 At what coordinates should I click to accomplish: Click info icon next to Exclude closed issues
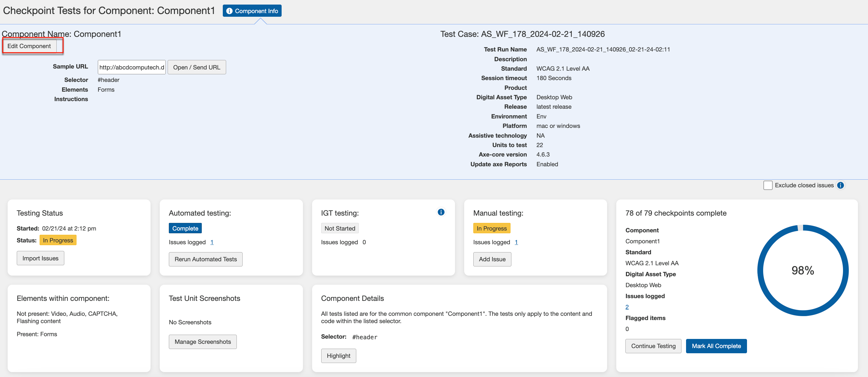click(x=840, y=185)
